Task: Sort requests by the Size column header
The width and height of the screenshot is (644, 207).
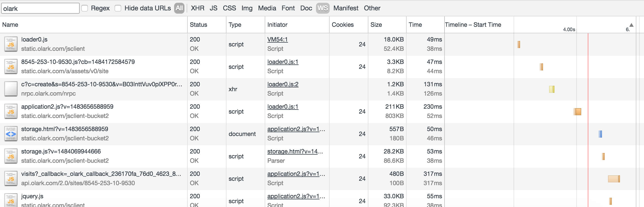Action: tap(376, 25)
